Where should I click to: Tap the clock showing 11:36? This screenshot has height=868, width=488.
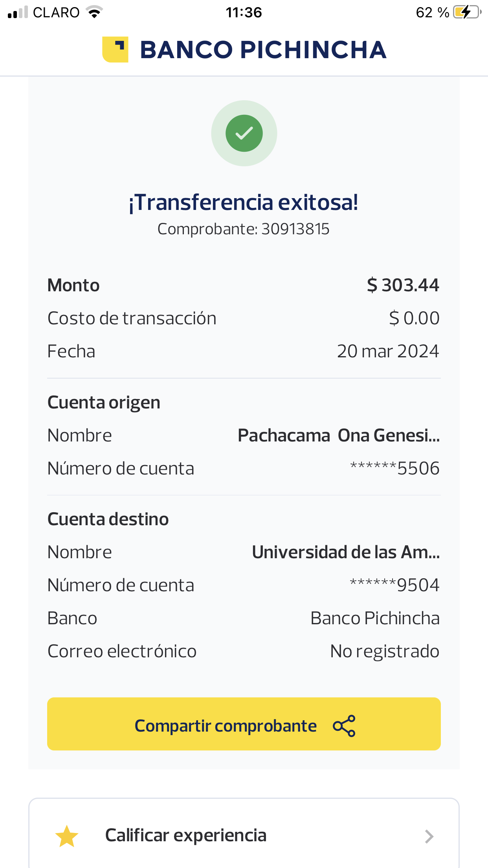(244, 13)
